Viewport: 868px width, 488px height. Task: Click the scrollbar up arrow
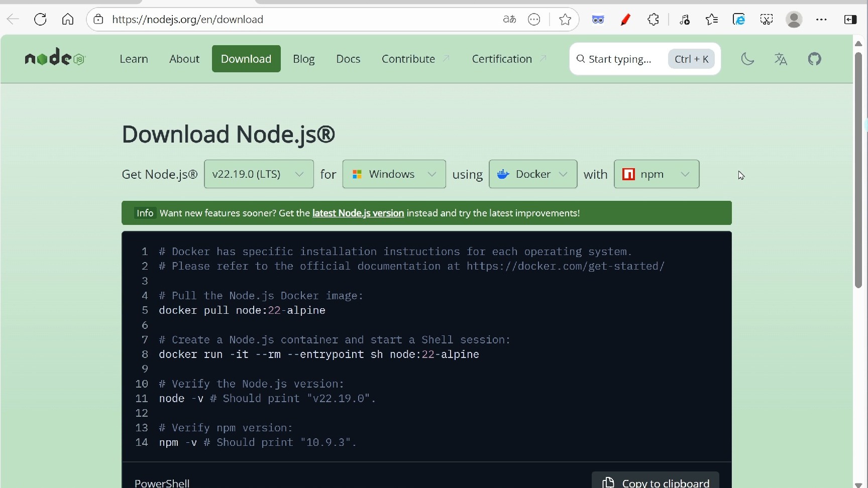[x=858, y=44]
